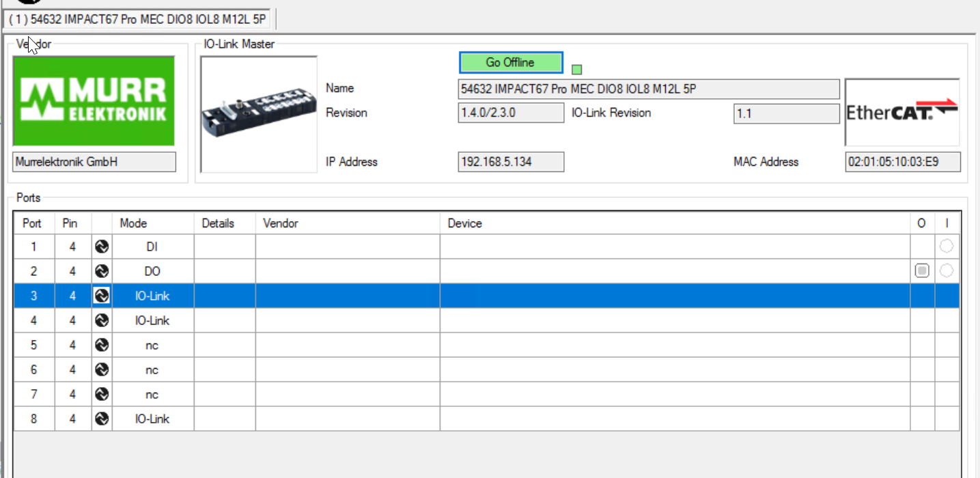Click the I column header
This screenshot has height=478, width=980.
[947, 223]
